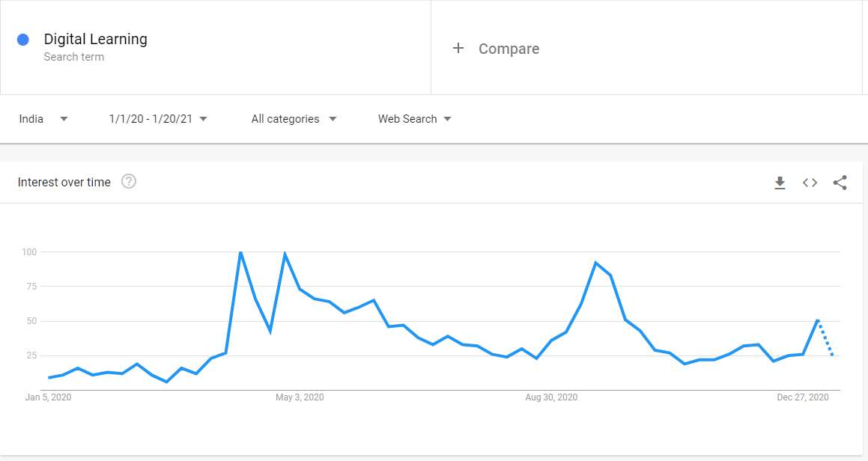Select the May 3, 2020 axis label
This screenshot has width=868, height=461.
pos(300,397)
